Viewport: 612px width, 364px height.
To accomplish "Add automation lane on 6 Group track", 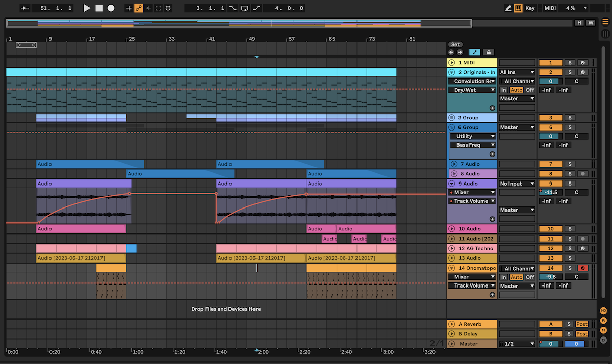I will [492, 154].
